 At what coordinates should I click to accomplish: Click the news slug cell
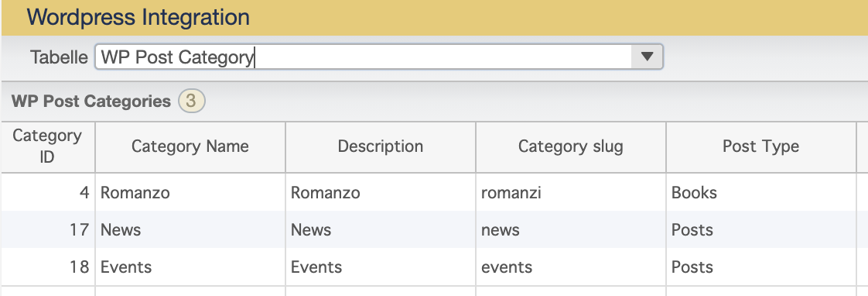tap(571, 229)
